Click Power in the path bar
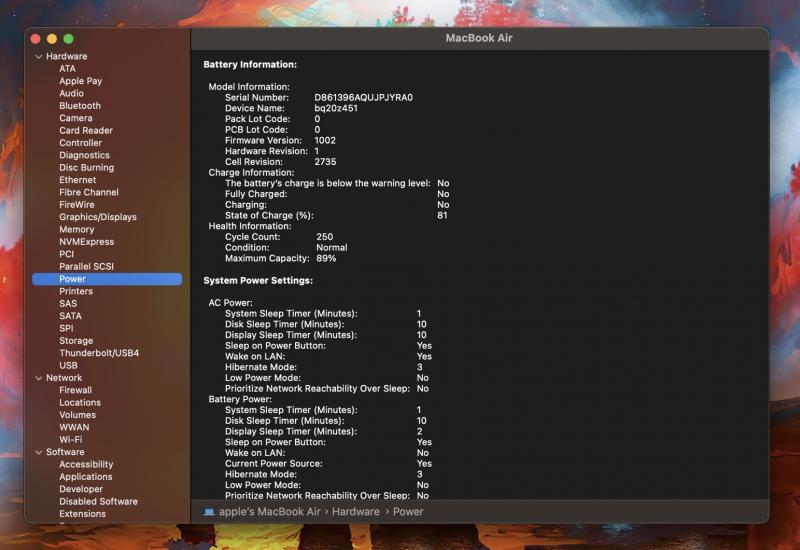 click(408, 512)
